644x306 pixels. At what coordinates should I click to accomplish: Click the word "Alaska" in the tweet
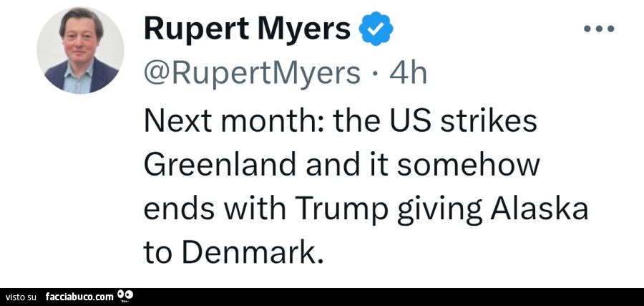(540, 209)
